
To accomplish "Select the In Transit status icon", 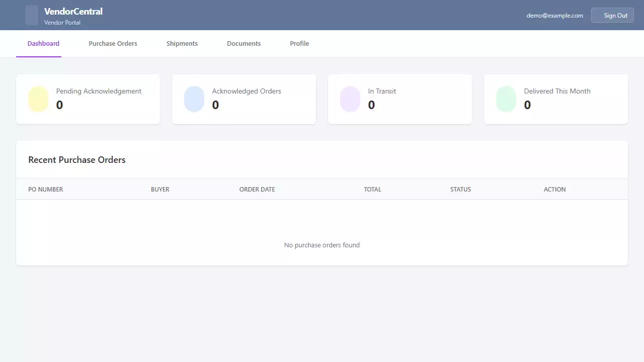I will (350, 99).
